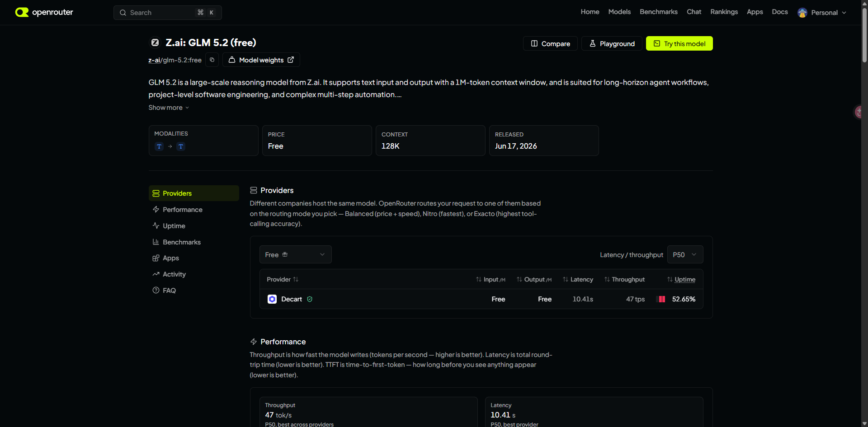Open Models in the top navigation
This screenshot has width=868, height=427.
click(619, 12)
